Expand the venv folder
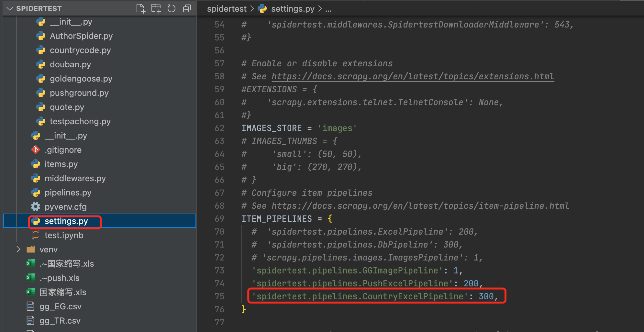 (x=18, y=249)
